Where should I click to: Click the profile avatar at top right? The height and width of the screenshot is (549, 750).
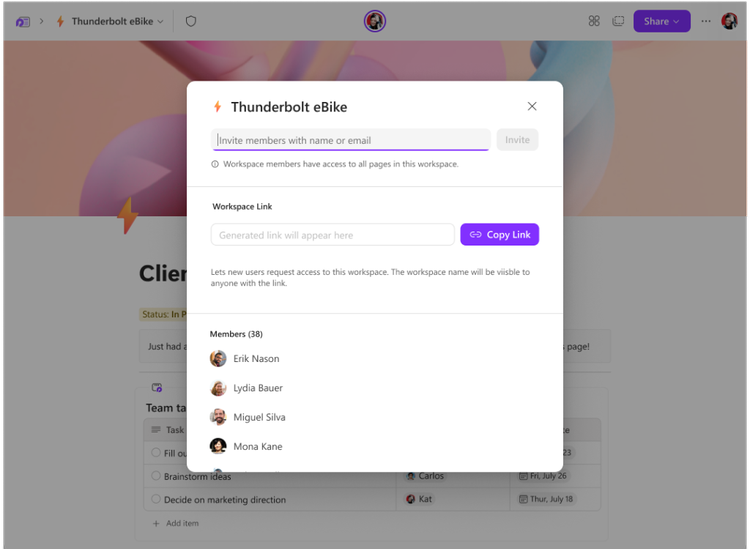click(x=729, y=21)
